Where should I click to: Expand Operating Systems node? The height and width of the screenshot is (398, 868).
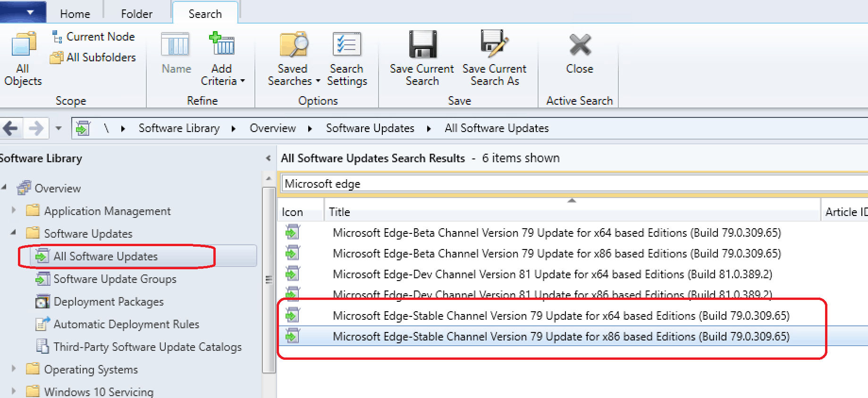14,368
